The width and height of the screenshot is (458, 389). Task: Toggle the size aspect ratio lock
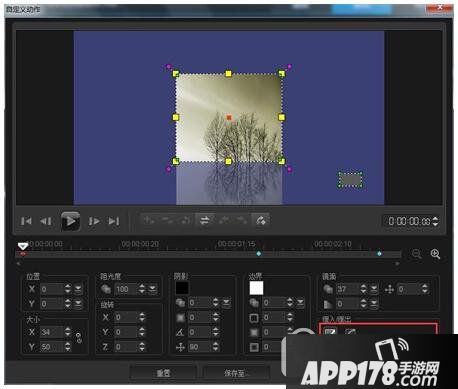tap(79, 338)
